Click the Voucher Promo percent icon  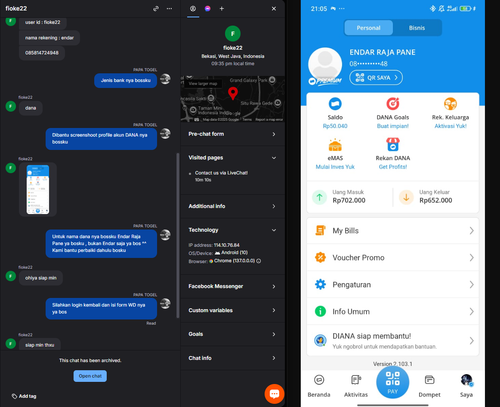click(x=320, y=258)
